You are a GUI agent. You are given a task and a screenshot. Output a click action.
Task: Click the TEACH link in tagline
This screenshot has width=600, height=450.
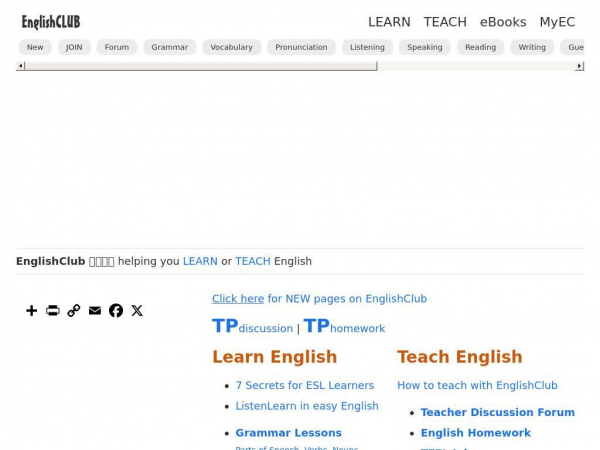tap(253, 261)
